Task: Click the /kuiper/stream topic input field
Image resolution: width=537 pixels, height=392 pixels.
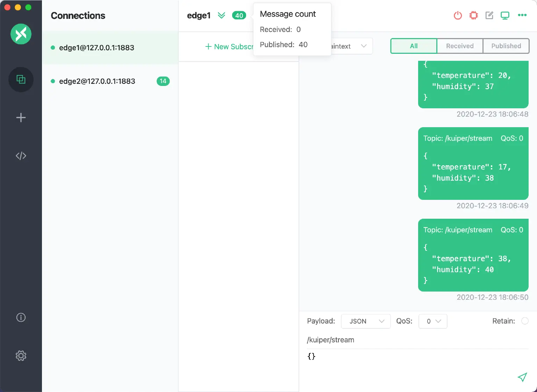Action: click(x=416, y=340)
